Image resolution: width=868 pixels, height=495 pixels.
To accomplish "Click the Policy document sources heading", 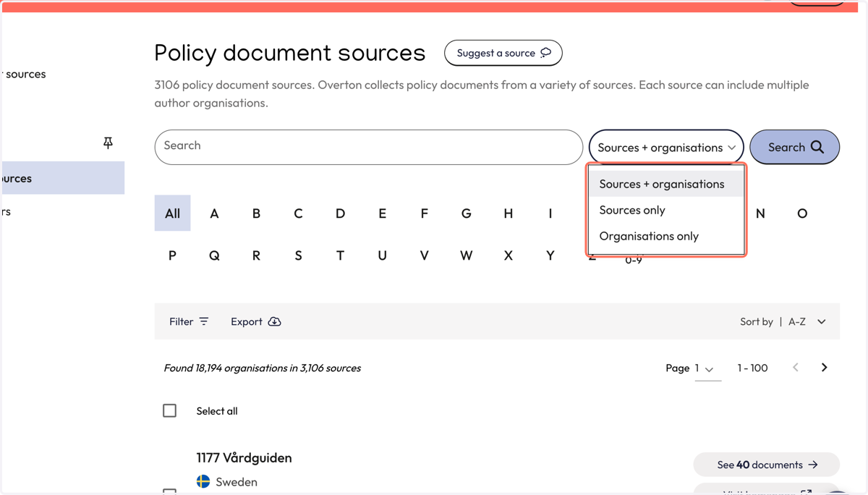I will pyautogui.click(x=290, y=53).
